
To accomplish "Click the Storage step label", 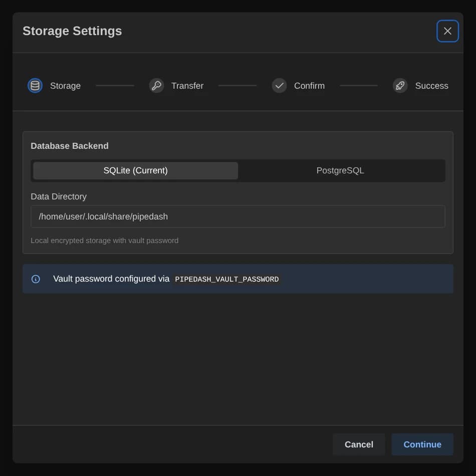I will pyautogui.click(x=65, y=86).
